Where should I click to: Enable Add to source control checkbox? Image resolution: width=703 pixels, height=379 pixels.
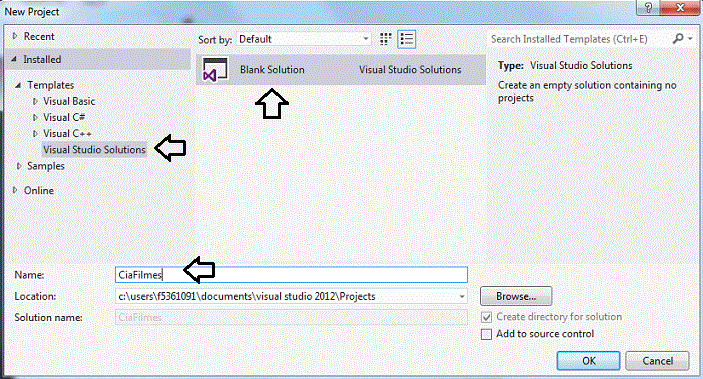tap(486, 334)
